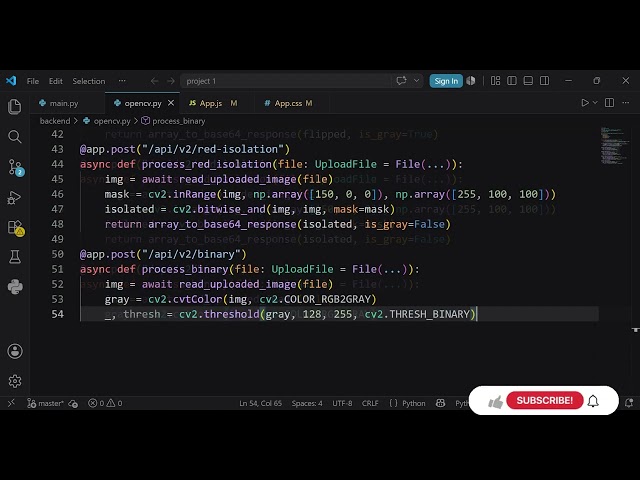Run the Python file with play button
This screenshot has height=480, width=640.
pos(585,103)
